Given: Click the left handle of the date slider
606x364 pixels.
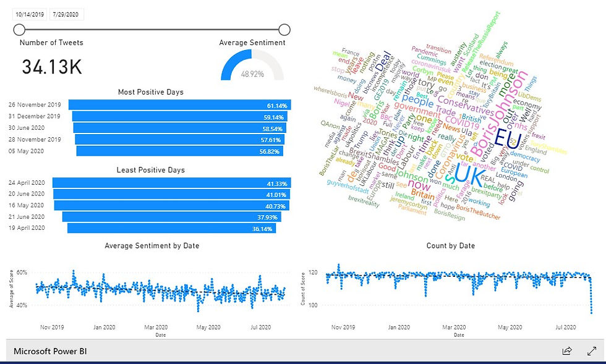Looking at the screenshot, I should 19,30.
